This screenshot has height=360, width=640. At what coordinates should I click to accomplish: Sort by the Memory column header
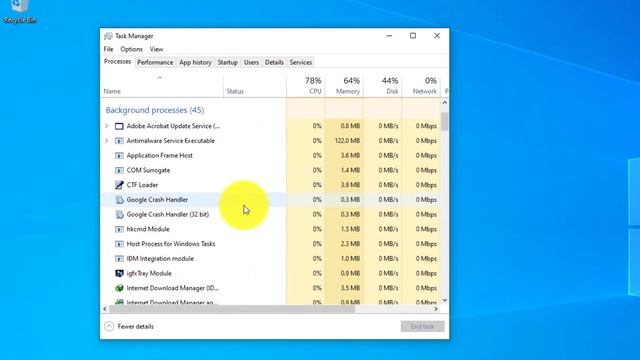(344, 86)
